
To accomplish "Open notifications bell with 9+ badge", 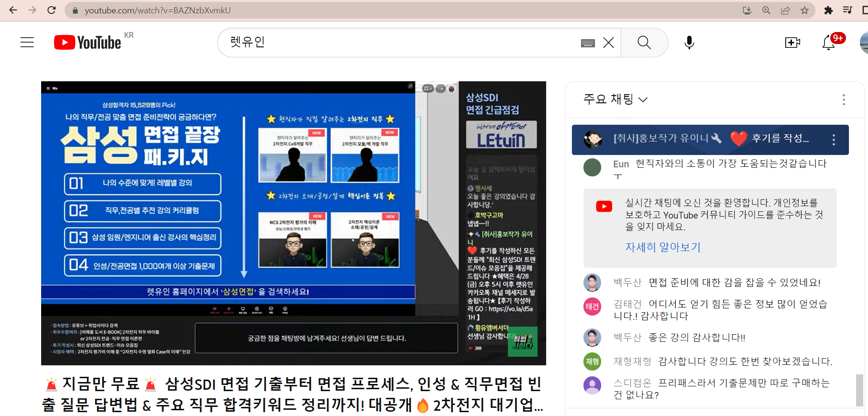I will (829, 43).
